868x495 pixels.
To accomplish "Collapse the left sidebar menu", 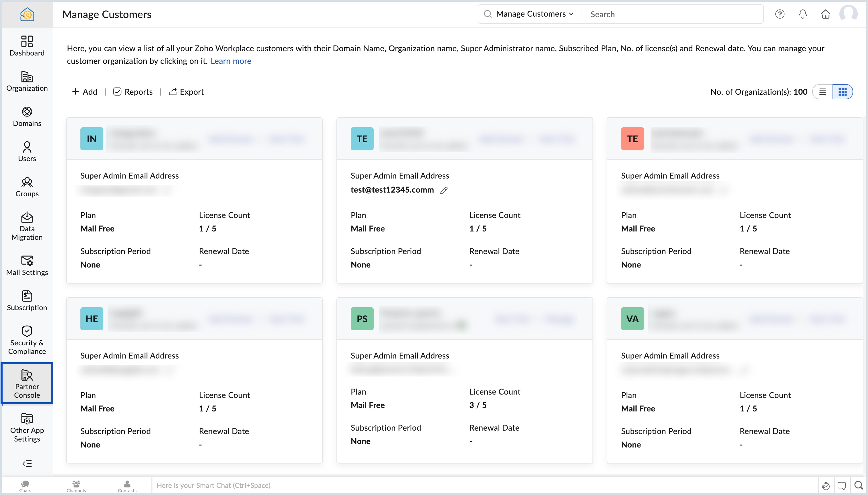I will pos(27,463).
